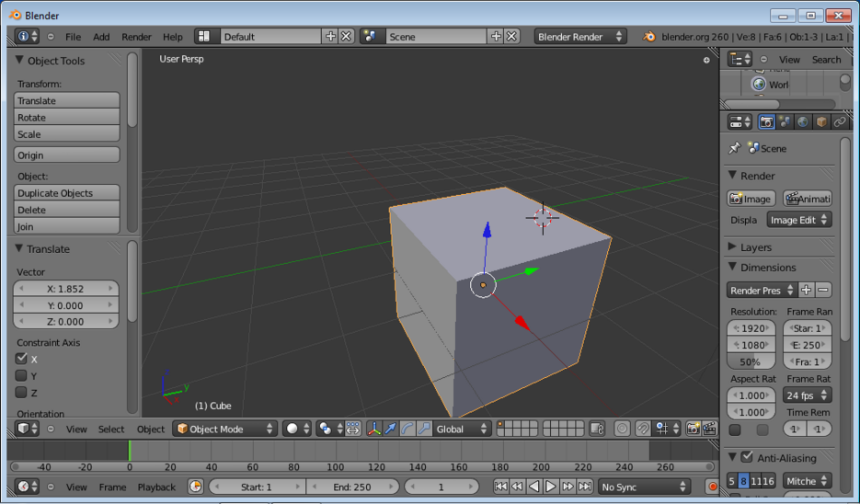Click the Render properties camera tab
The image size is (860, 504).
point(766,121)
